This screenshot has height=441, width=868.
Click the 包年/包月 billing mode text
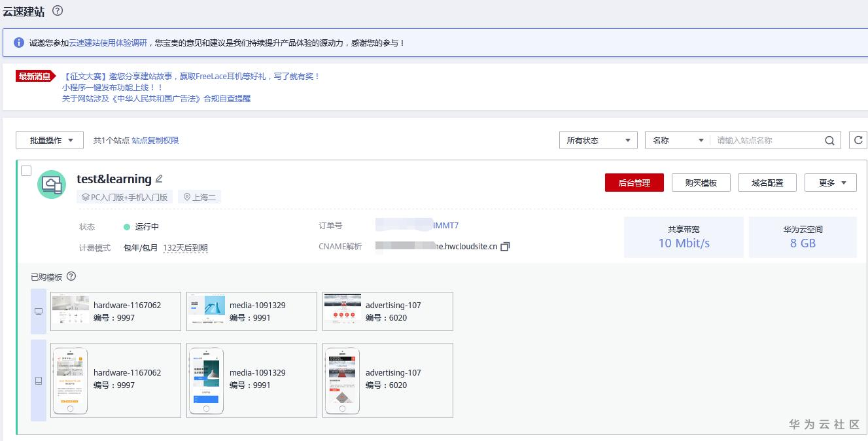click(x=141, y=247)
